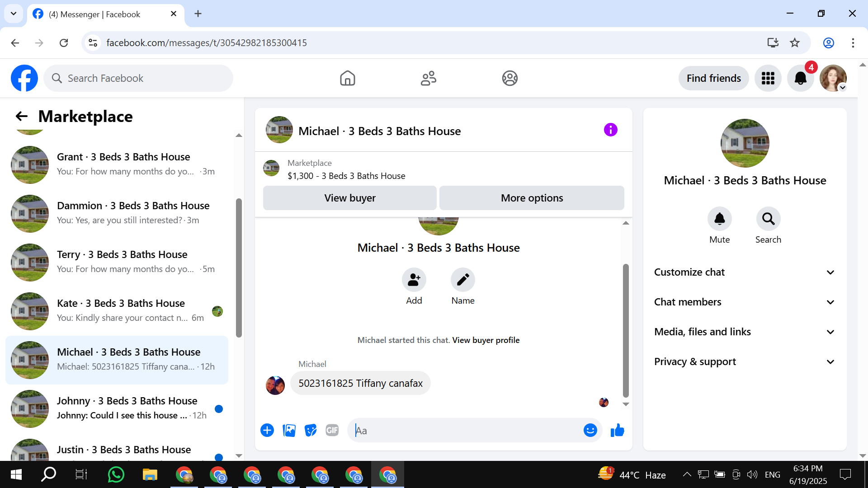Click the install app icon in address bar

[773, 43]
